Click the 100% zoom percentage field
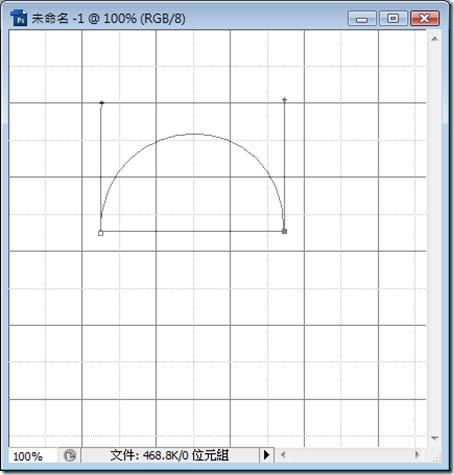This screenshot has height=475, width=454. (x=33, y=456)
